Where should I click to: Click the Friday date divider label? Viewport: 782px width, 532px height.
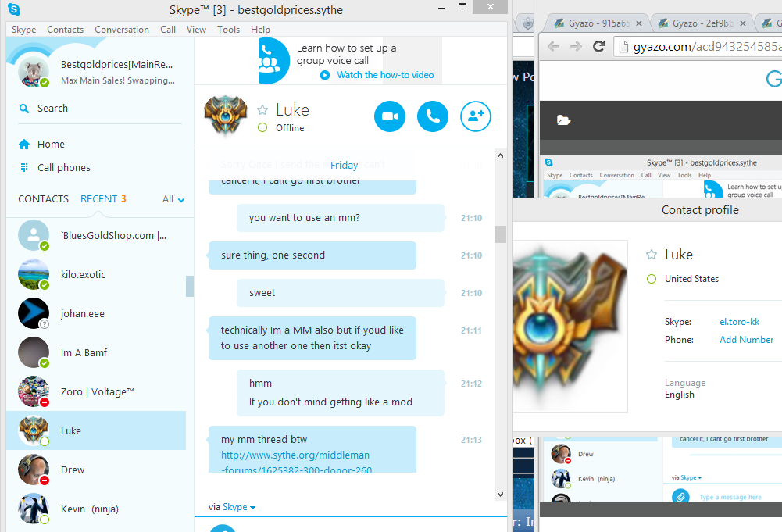pos(344,165)
